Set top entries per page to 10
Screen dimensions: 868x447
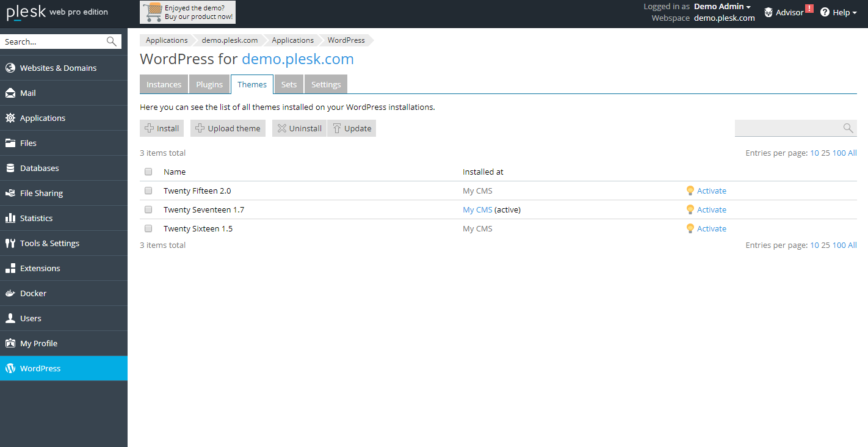pos(814,153)
